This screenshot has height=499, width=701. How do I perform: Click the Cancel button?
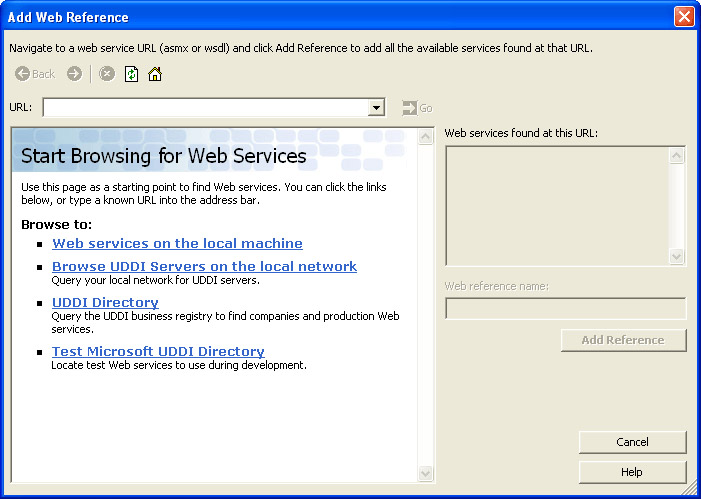pyautogui.click(x=632, y=442)
